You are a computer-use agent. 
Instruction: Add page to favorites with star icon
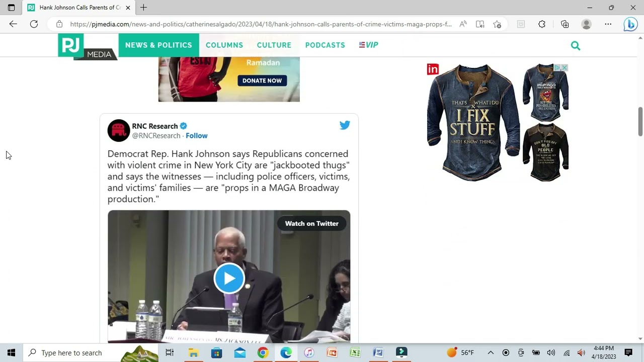pyautogui.click(x=497, y=24)
